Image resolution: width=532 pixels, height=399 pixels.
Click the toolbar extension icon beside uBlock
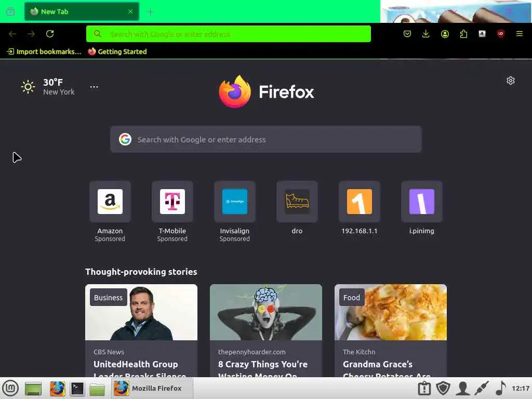pos(482,34)
